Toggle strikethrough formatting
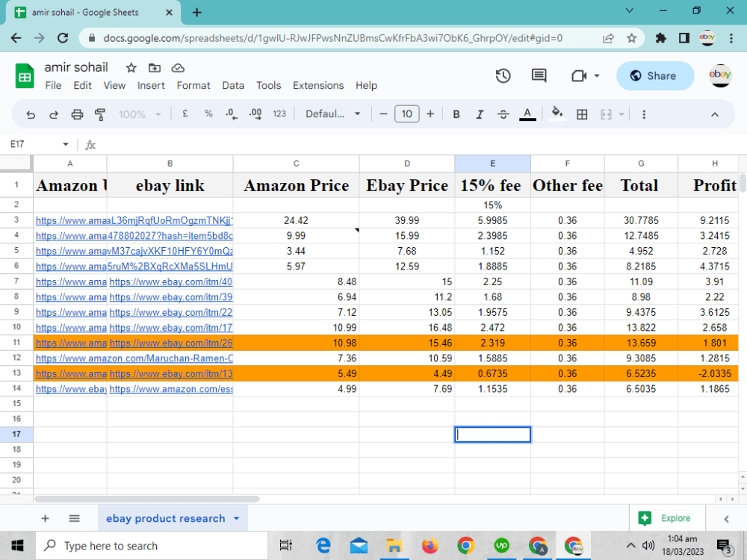The height and width of the screenshot is (560, 747). (503, 114)
